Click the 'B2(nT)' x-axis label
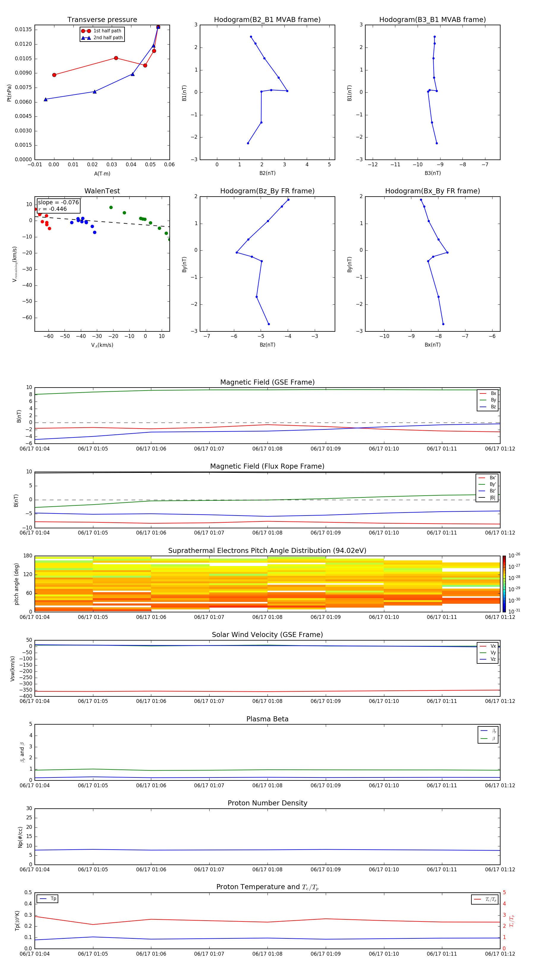Screen dimensions: 535x980 point(267,173)
